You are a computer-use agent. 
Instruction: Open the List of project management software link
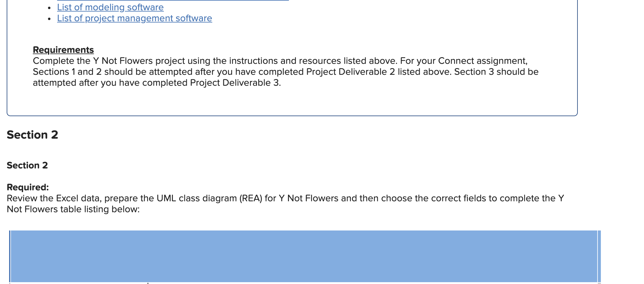pyautogui.click(x=134, y=18)
